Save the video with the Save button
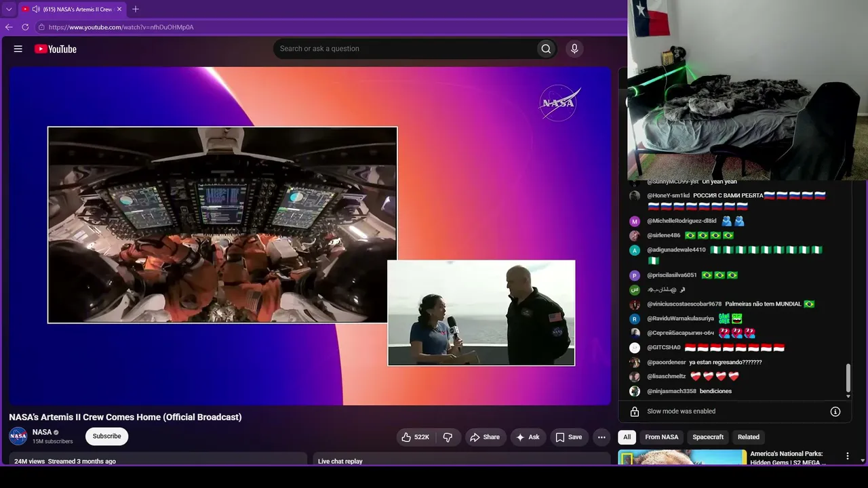This screenshot has width=868, height=488. pyautogui.click(x=569, y=437)
